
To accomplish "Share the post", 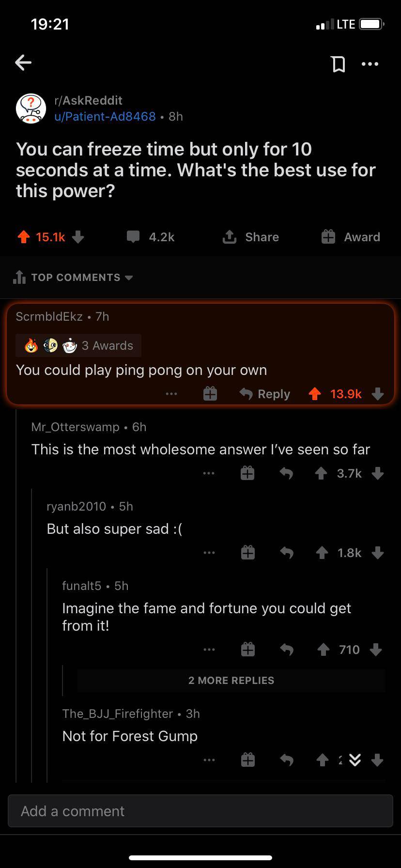I will click(251, 237).
